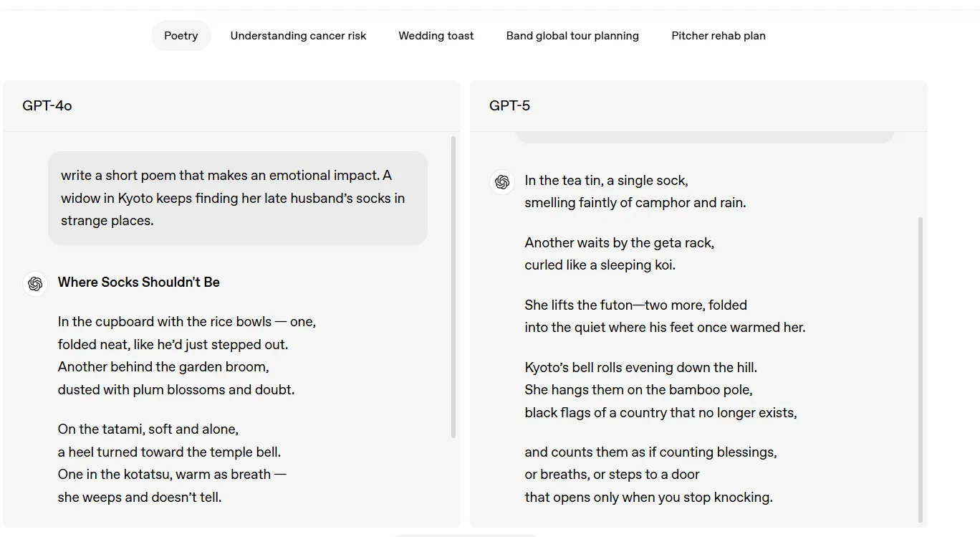Select the Band global tour planning tab
The image size is (980, 537).
(572, 35)
